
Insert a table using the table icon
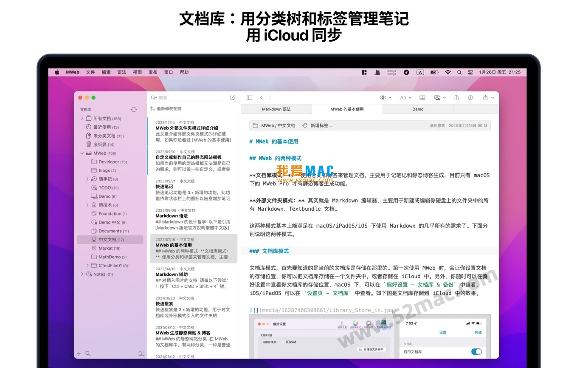pyautogui.click(x=422, y=97)
